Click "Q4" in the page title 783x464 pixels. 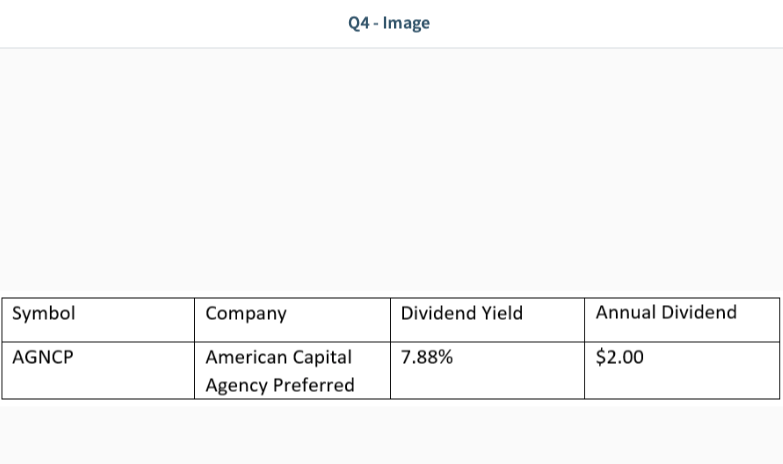coord(359,23)
